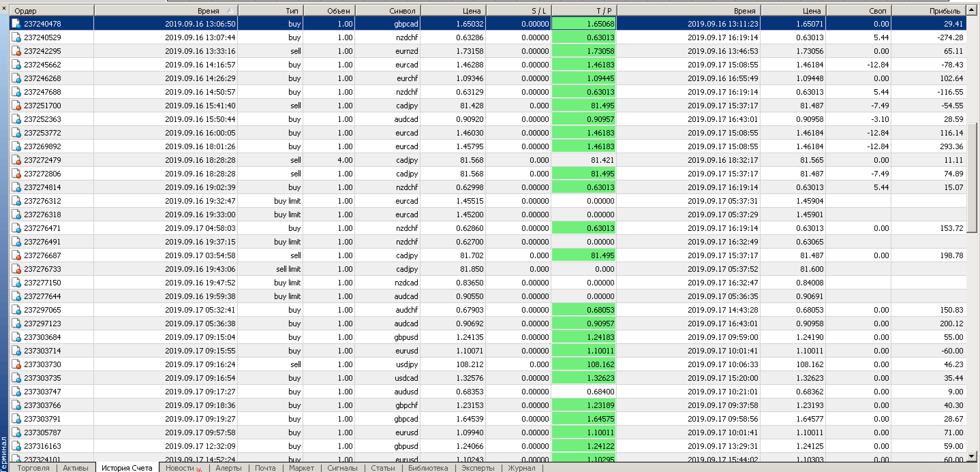Click the vertical scrollbar thumb

(x=971, y=177)
